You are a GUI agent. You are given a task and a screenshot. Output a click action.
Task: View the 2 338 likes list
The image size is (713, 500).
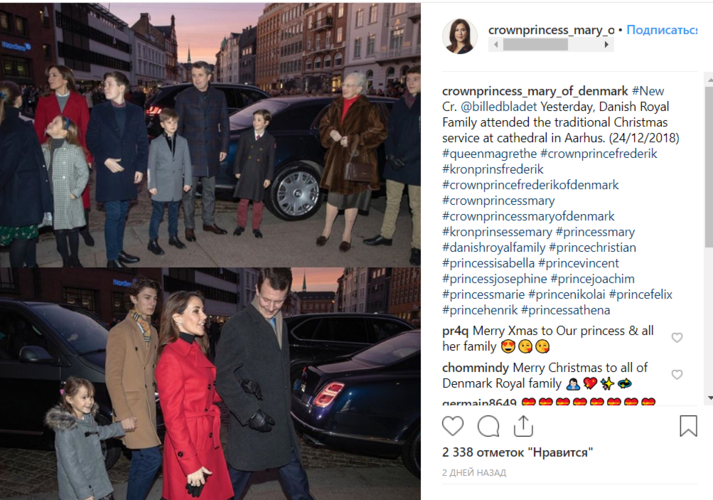pos(517,453)
